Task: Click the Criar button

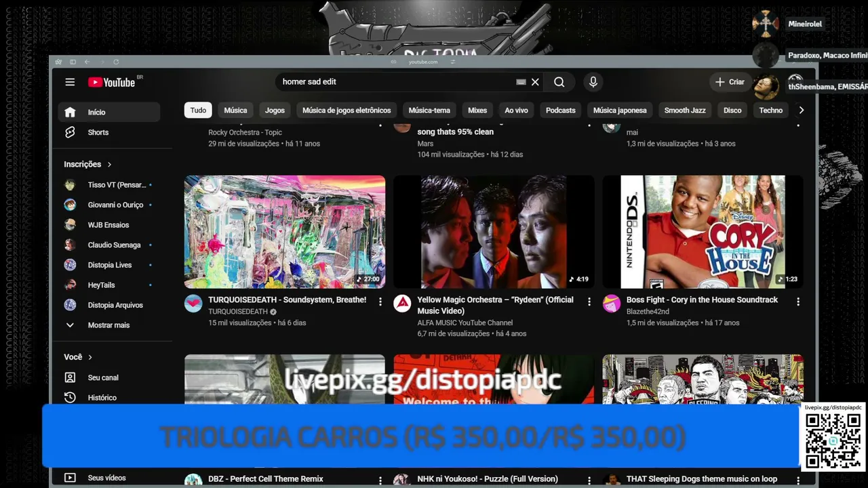Action: pyautogui.click(x=730, y=82)
